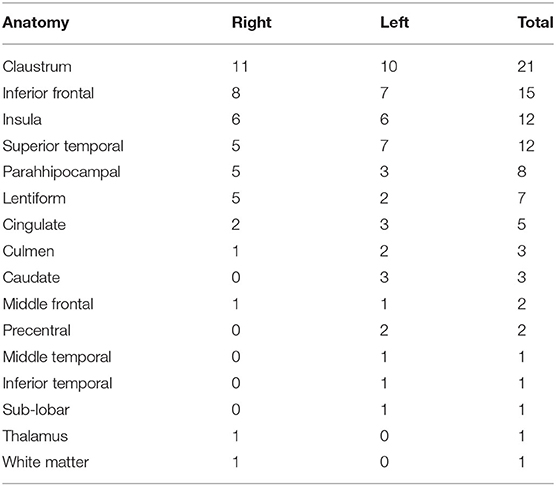Select the Middle frontal row label

click(48, 304)
